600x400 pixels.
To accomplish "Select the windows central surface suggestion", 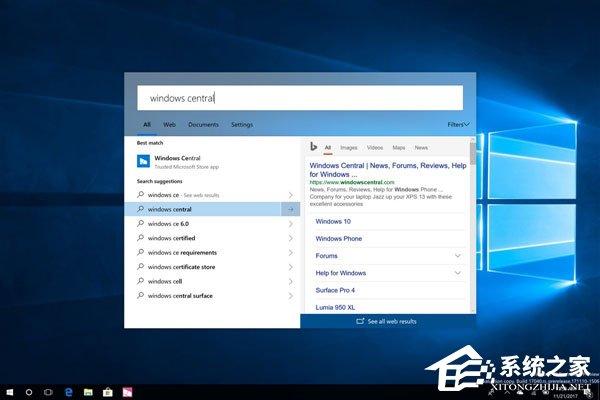I will click(212, 296).
